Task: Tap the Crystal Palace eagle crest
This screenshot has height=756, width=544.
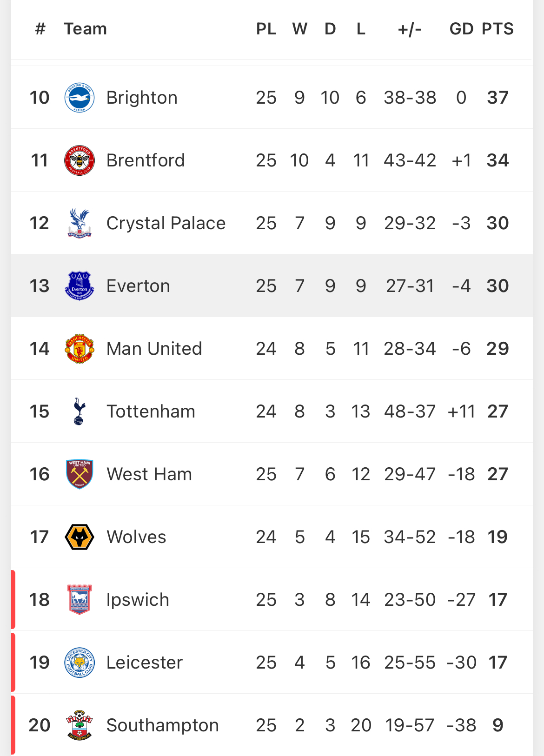Action: coord(80,223)
